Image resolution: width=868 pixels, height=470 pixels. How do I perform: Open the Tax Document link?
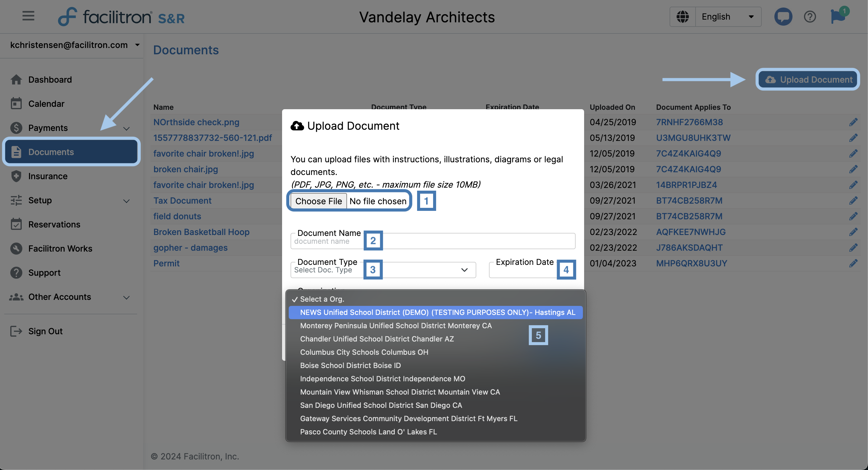click(182, 201)
